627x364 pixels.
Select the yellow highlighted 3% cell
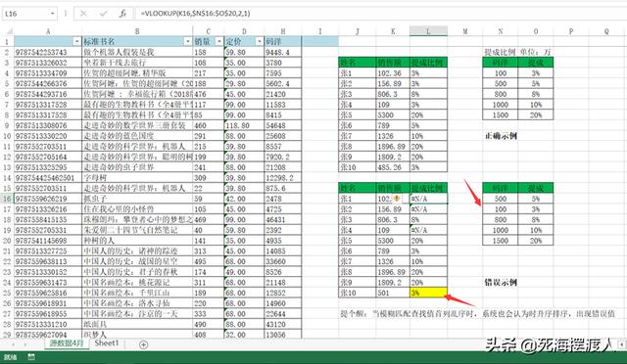point(428,293)
